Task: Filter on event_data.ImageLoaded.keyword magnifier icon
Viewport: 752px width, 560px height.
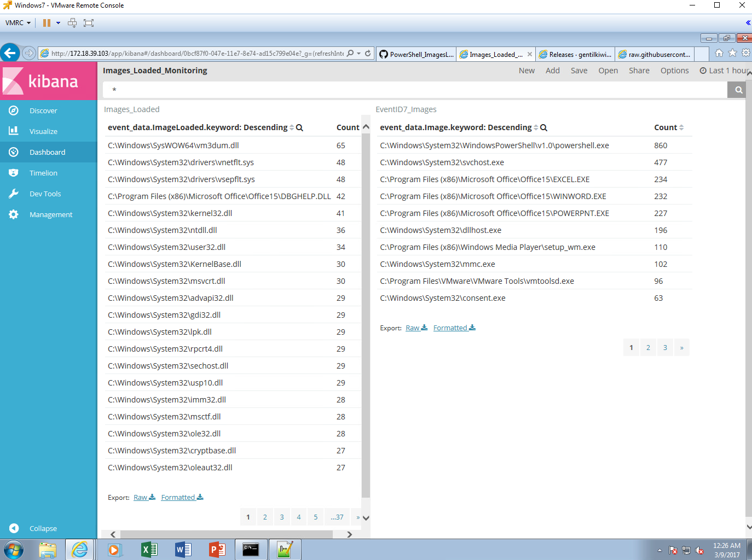Action: coord(299,128)
